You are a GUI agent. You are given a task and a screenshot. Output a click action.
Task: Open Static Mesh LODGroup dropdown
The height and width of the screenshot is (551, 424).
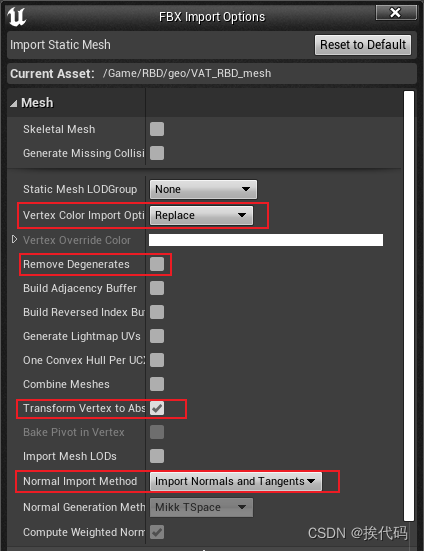[x=203, y=189]
